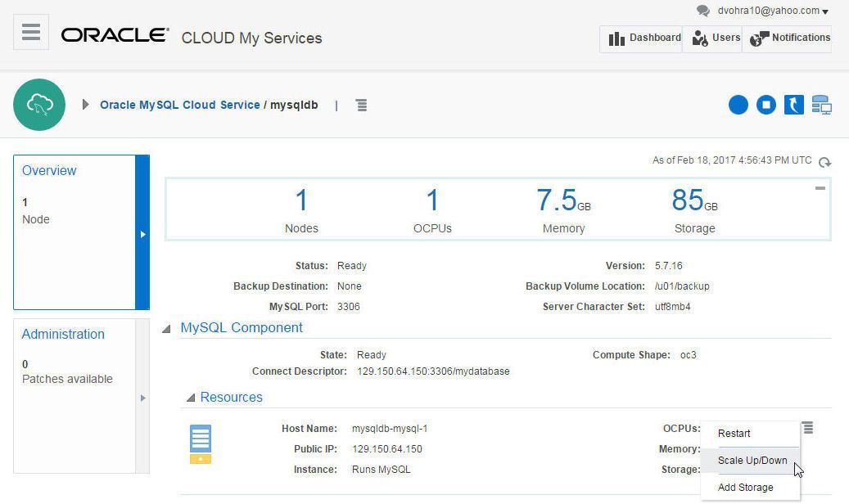Click the character set value utf8mb4
This screenshot has height=504, width=849.
673,306
